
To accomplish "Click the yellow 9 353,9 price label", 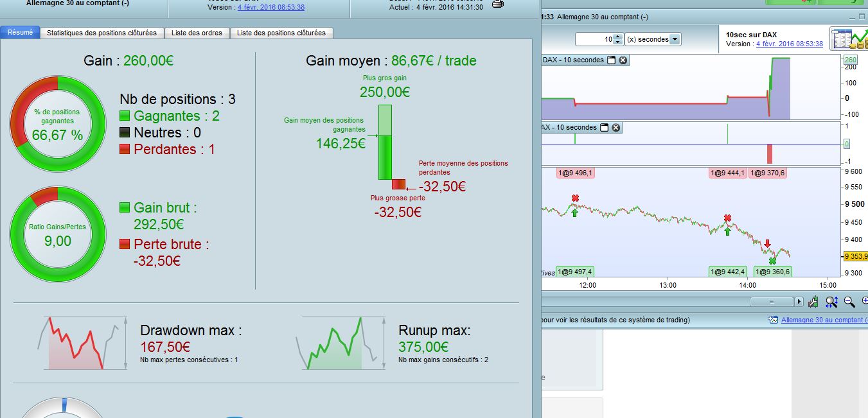I will tap(856, 256).
